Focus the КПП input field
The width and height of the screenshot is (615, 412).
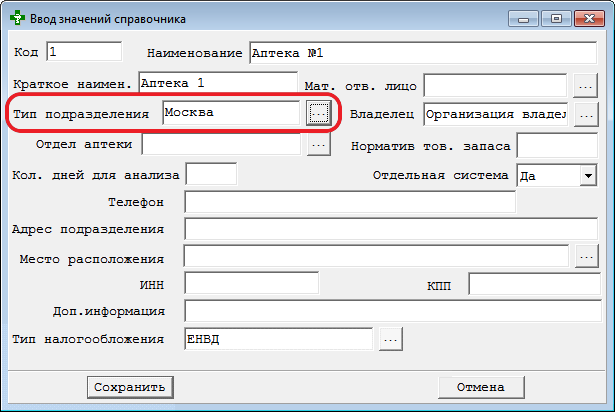coord(535,284)
